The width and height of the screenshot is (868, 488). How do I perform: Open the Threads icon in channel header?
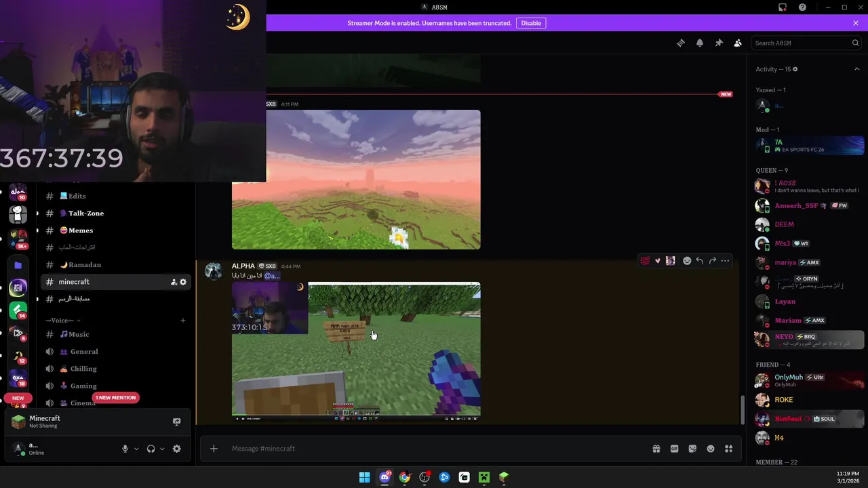[x=681, y=43]
